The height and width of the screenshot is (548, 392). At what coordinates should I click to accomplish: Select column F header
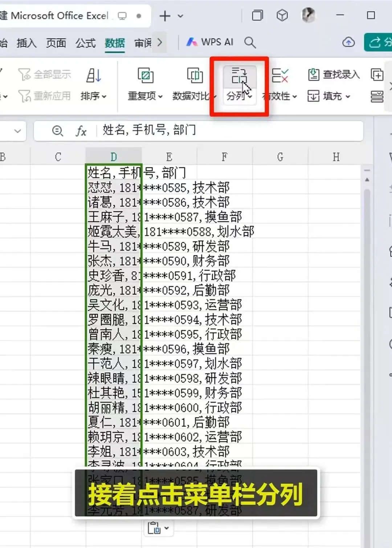[225, 157]
